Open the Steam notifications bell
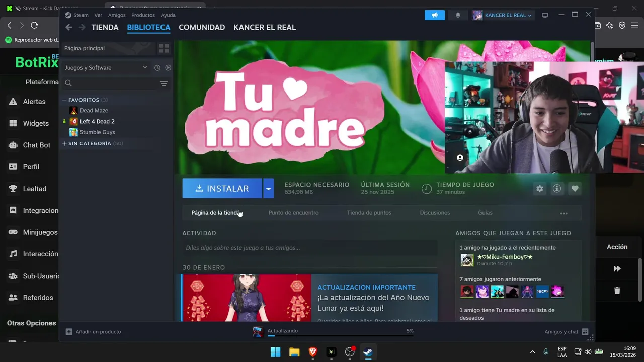Viewport: 644px width, 362px height. [458, 15]
